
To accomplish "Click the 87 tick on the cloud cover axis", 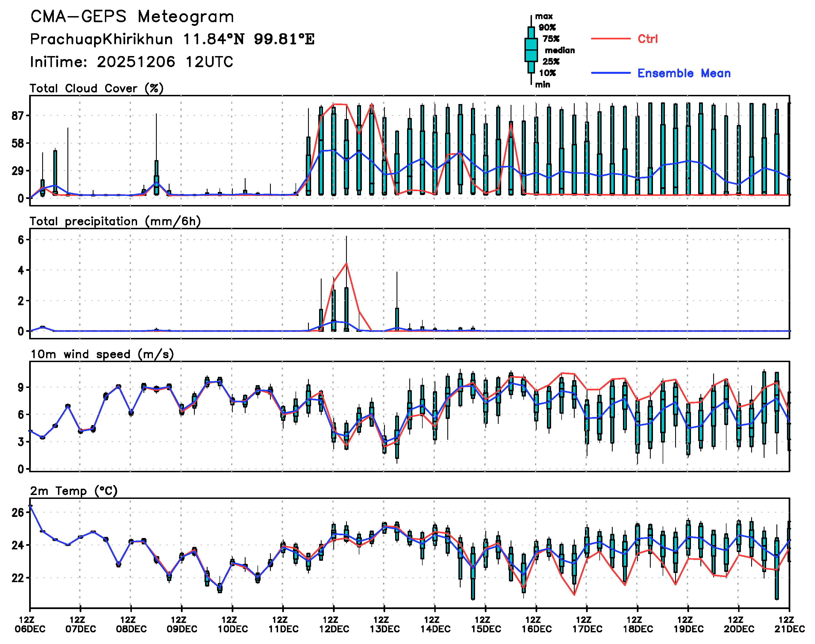I will 18,116.
